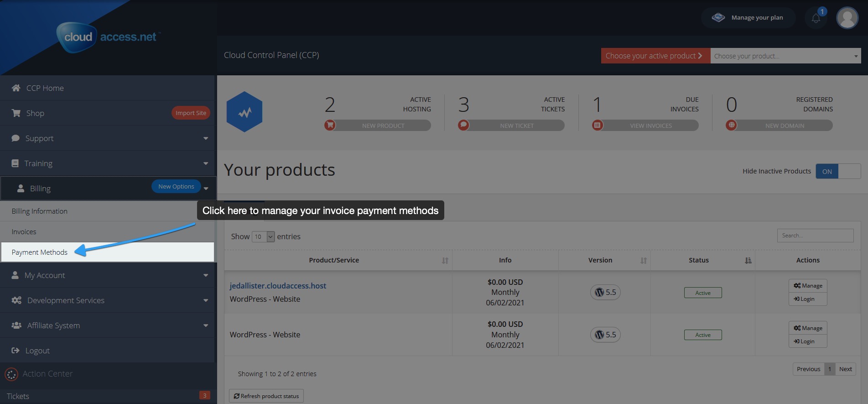Click the WordPress 5.5 badge for jedallister.cloudaccess.host

click(x=605, y=292)
